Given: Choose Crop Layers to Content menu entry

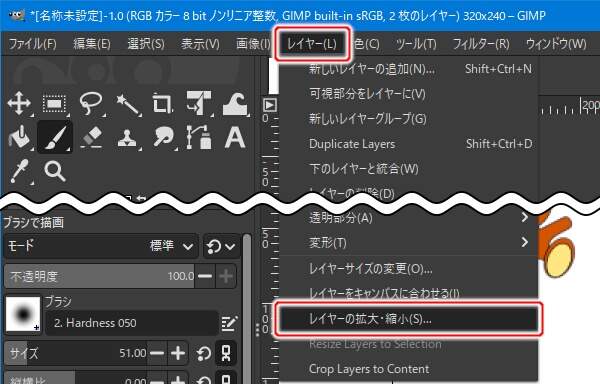Looking at the screenshot, I should pos(409,369).
